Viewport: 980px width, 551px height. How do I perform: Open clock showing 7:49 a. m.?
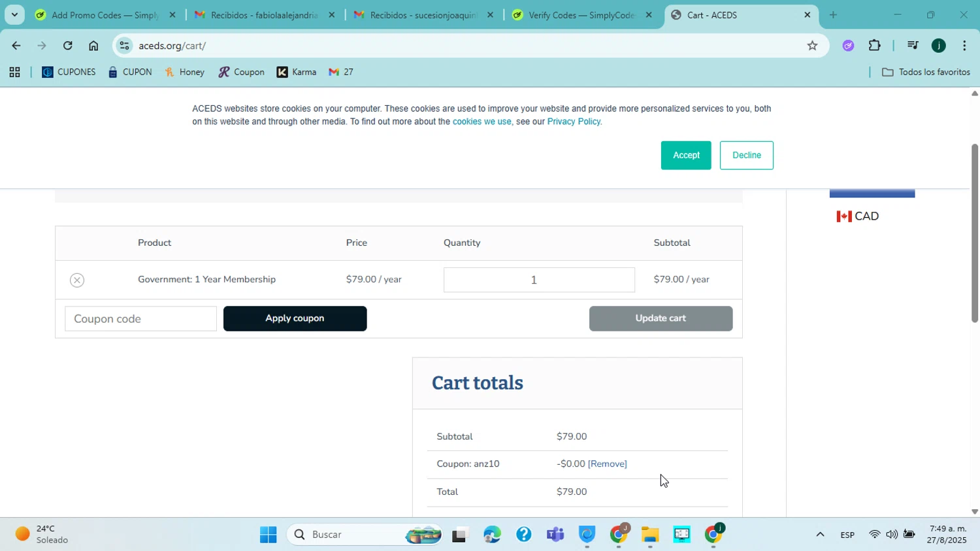click(x=948, y=535)
